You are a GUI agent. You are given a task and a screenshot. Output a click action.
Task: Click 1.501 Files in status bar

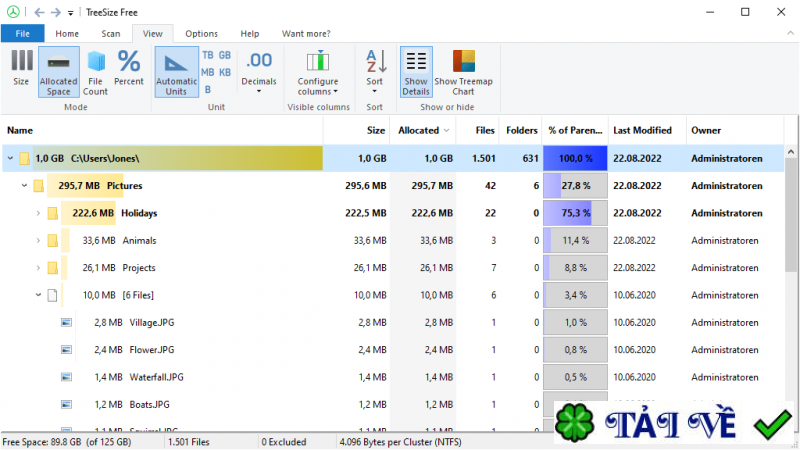(x=189, y=442)
